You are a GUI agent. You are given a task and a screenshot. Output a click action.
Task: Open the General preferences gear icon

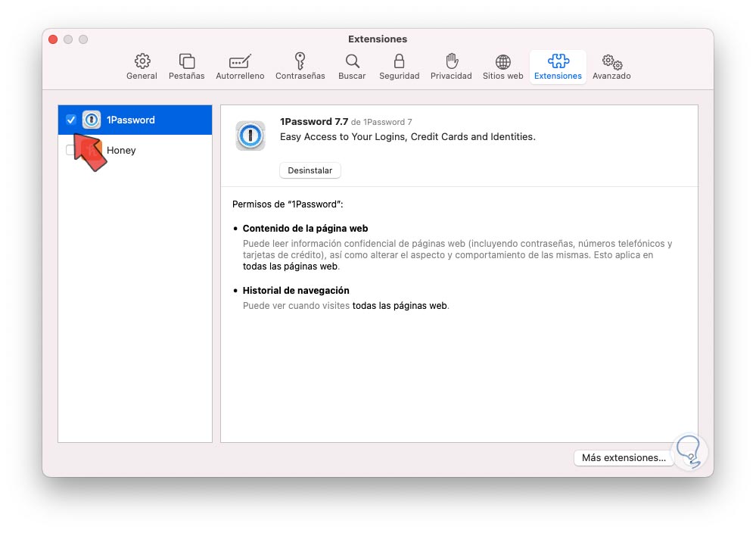(x=142, y=67)
